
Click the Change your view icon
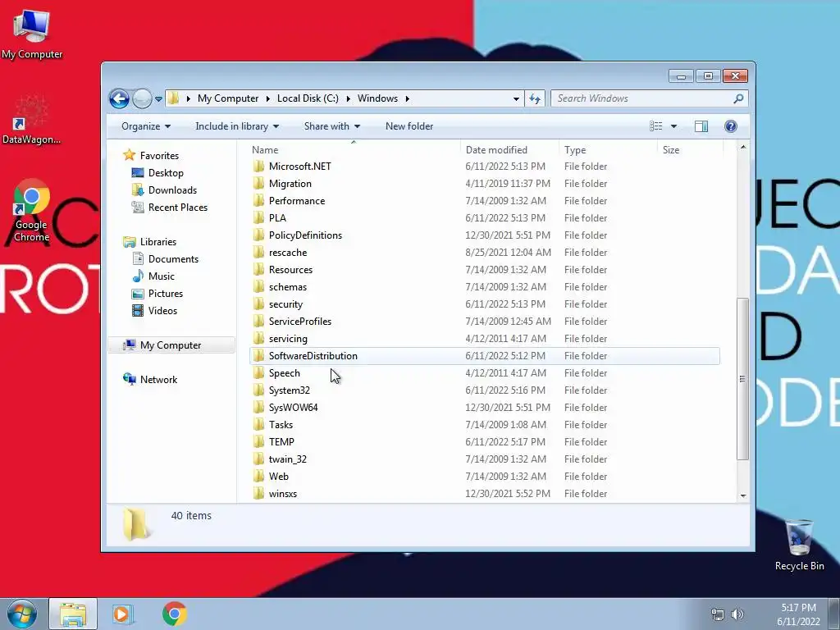coord(656,126)
